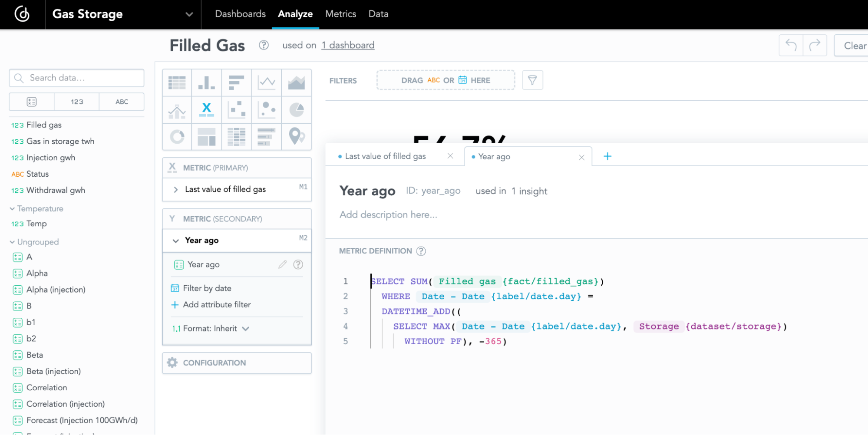Open the 1 dashboard link
This screenshot has height=435, width=868.
pyautogui.click(x=348, y=45)
